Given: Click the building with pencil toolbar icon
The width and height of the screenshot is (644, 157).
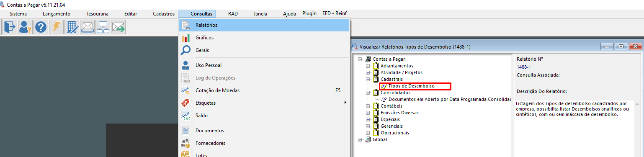Looking at the screenshot, I should pos(72,27).
